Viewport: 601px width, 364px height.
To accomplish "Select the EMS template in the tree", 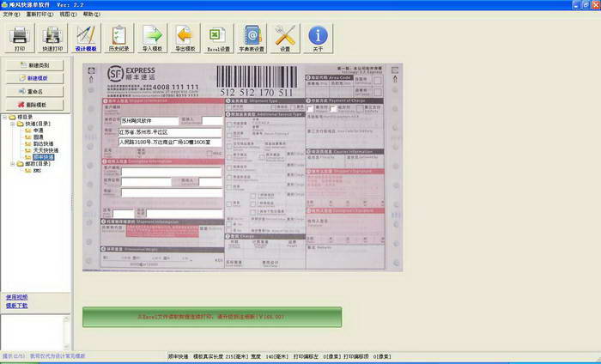I will pos(37,171).
